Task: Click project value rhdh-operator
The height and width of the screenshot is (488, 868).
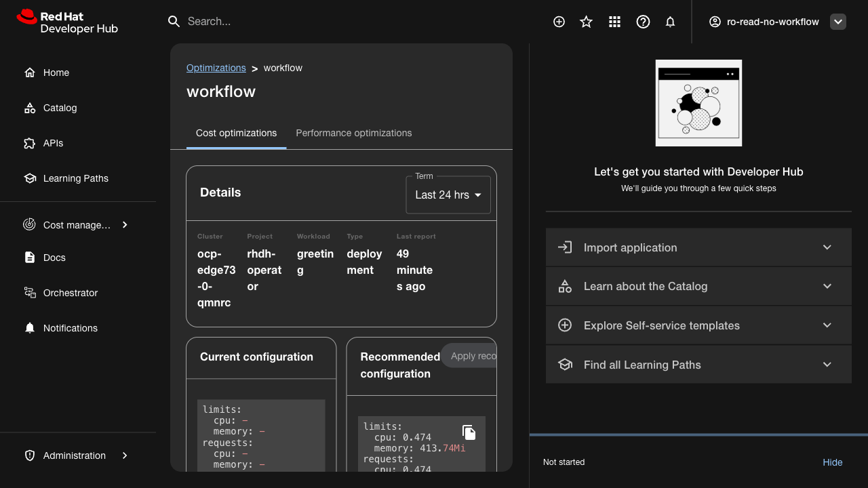Action: (x=264, y=270)
